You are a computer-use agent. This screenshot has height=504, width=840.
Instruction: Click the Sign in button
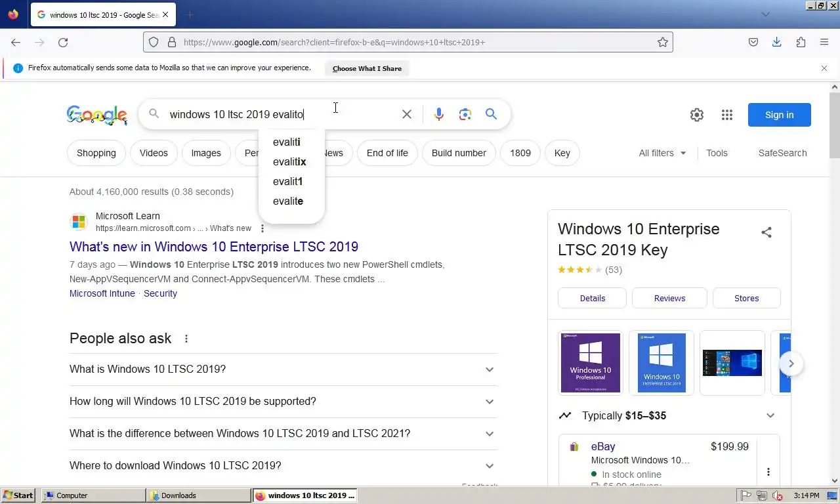tap(779, 115)
